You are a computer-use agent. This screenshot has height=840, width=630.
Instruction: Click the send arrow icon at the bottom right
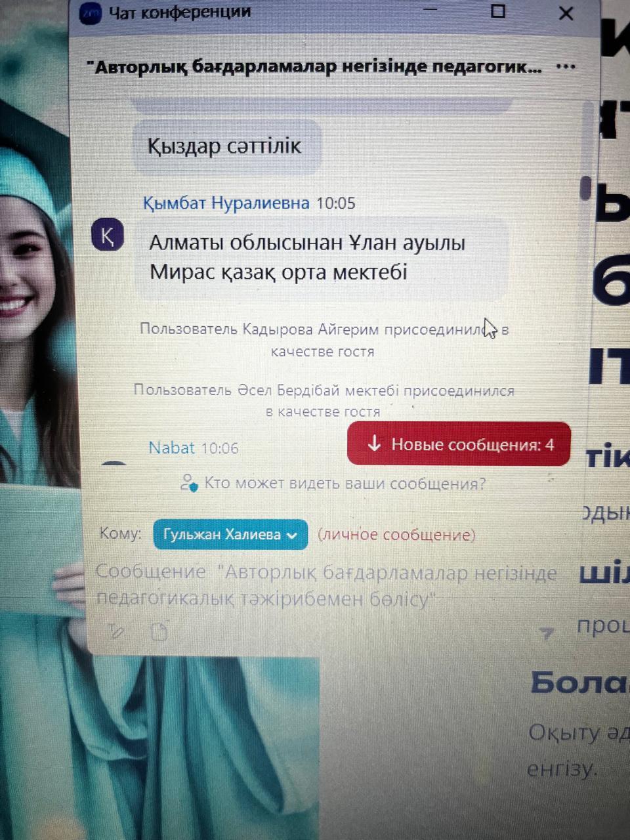click(546, 633)
